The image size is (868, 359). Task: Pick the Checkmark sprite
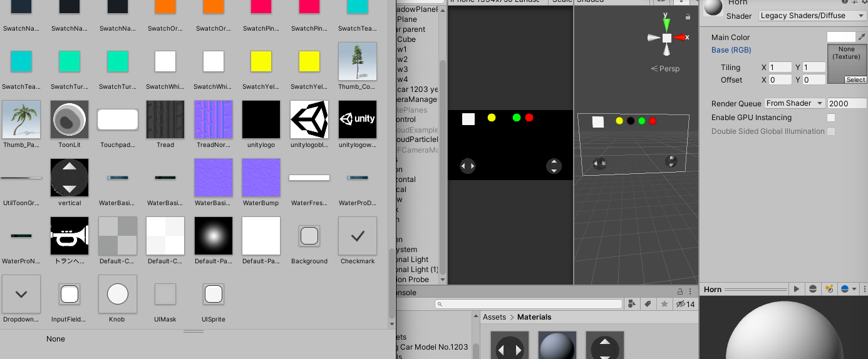click(x=358, y=236)
